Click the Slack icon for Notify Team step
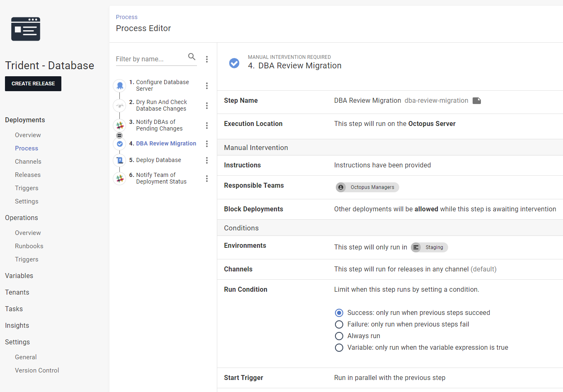563x392 pixels. pos(120,179)
